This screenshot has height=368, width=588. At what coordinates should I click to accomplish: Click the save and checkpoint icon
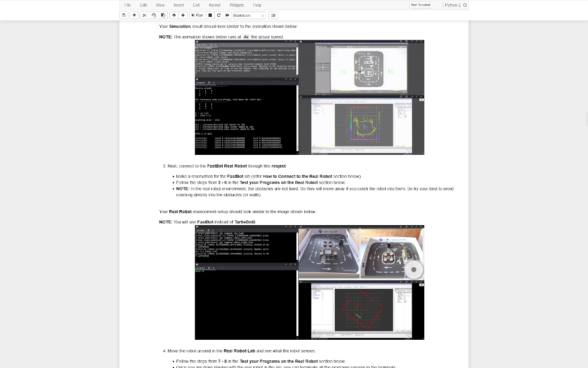coord(124,15)
